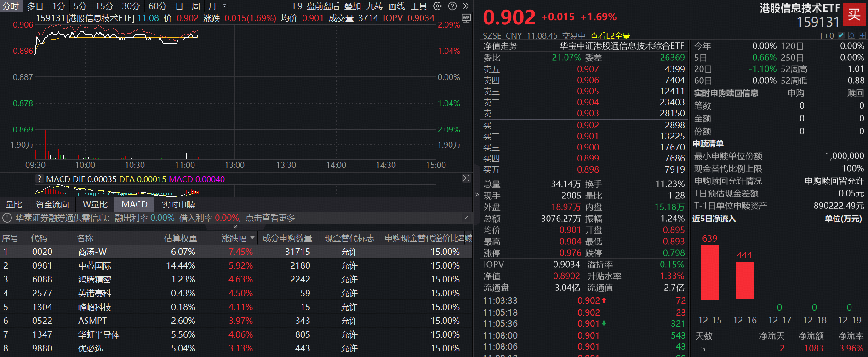
Task: Sort by the 成分申购数量 column header
Action: (x=287, y=238)
